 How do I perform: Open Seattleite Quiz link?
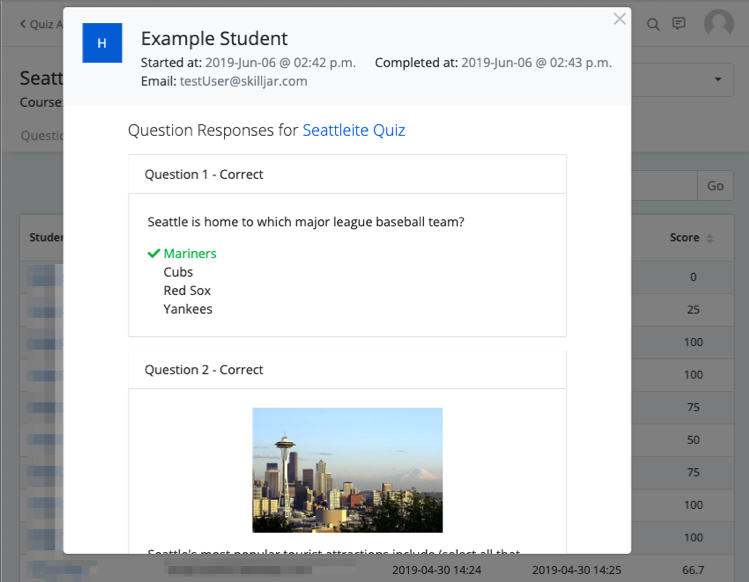353,130
